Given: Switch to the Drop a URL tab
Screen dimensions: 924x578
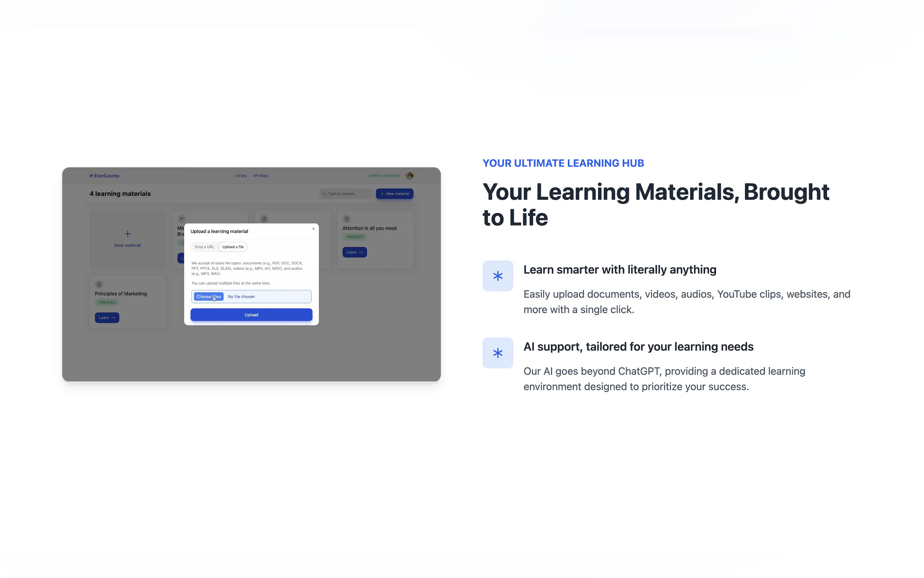Looking at the screenshot, I should pos(204,247).
